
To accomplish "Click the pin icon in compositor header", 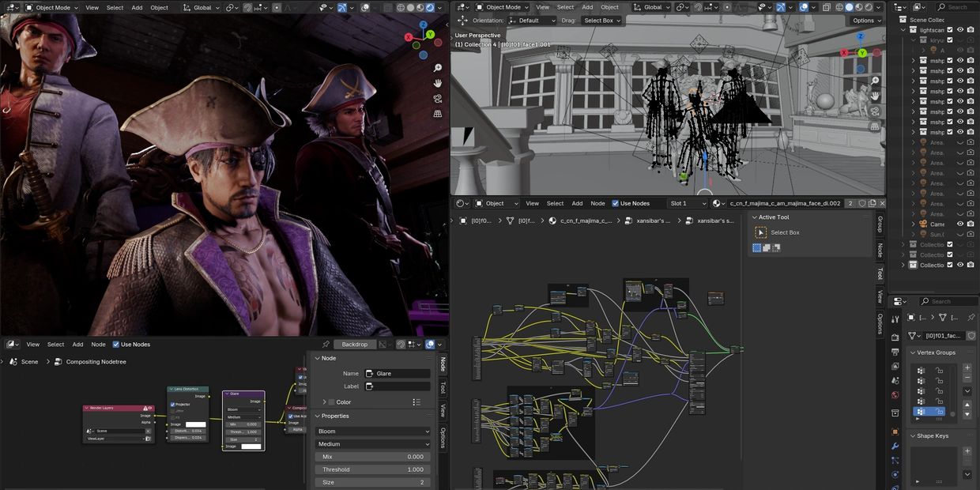I will (x=326, y=345).
